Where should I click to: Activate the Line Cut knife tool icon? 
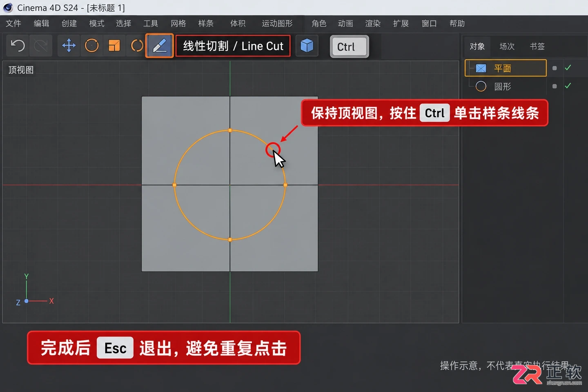click(160, 46)
